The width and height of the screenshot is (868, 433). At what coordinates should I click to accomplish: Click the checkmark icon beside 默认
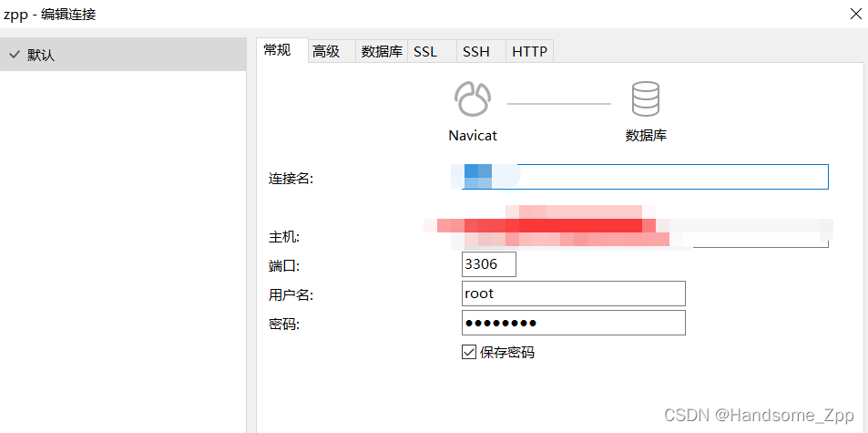(15, 55)
